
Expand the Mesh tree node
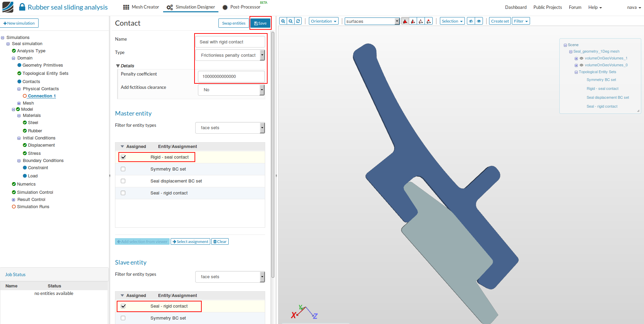click(x=19, y=103)
